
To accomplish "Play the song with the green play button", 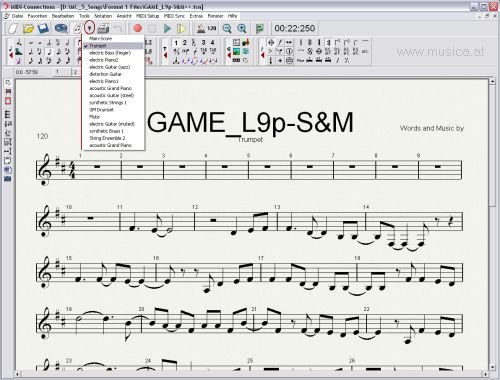I will [x=167, y=29].
